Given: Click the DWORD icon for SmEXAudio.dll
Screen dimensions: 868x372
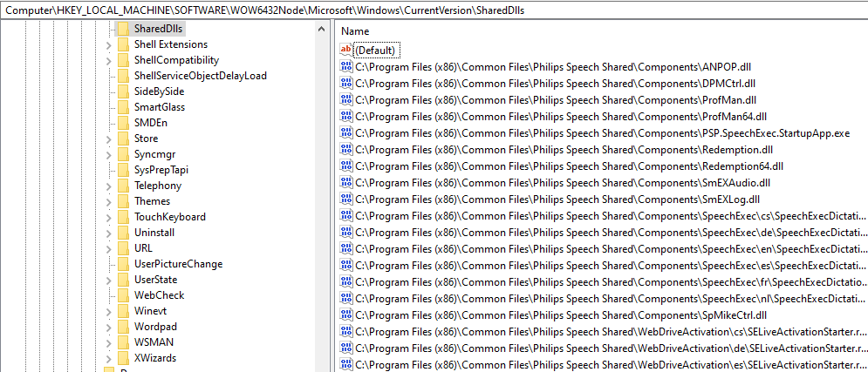Looking at the screenshot, I should (346, 182).
